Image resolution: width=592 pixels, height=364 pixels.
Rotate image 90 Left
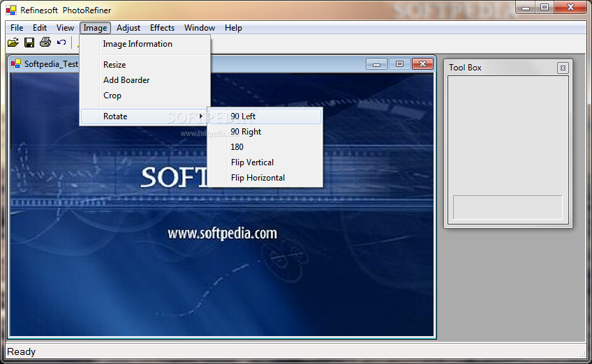tap(265, 116)
